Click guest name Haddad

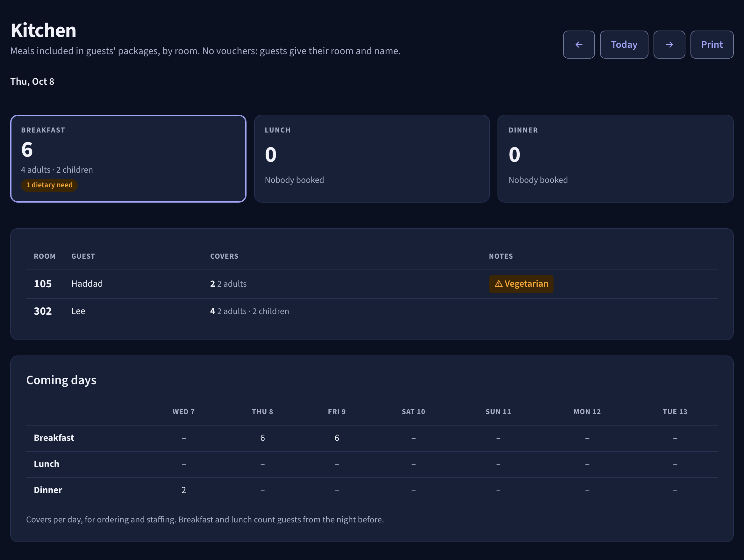[x=87, y=284]
